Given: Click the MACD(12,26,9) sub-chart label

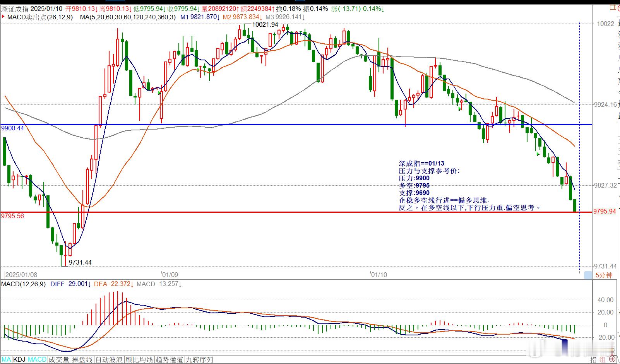Looking at the screenshot, I should coord(23,284).
